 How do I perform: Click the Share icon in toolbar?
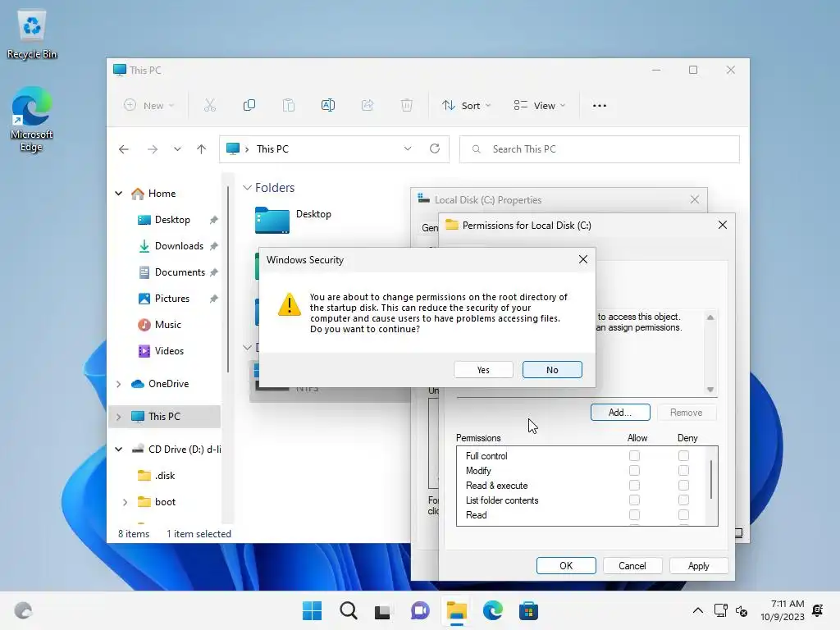click(367, 106)
